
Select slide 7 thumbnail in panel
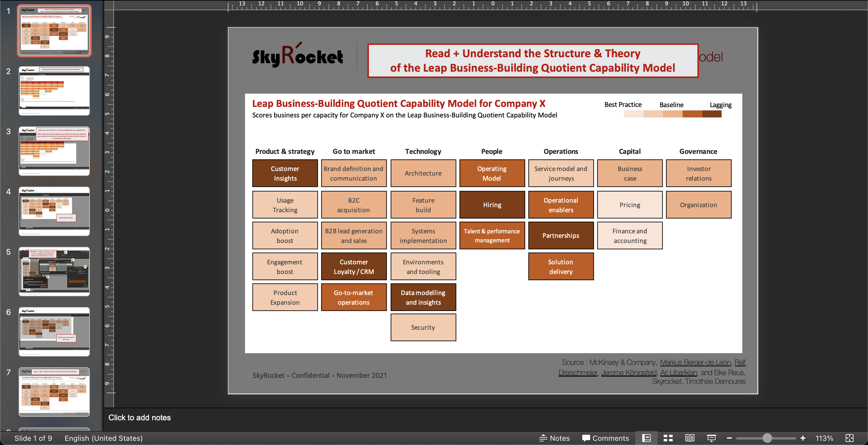tap(54, 392)
